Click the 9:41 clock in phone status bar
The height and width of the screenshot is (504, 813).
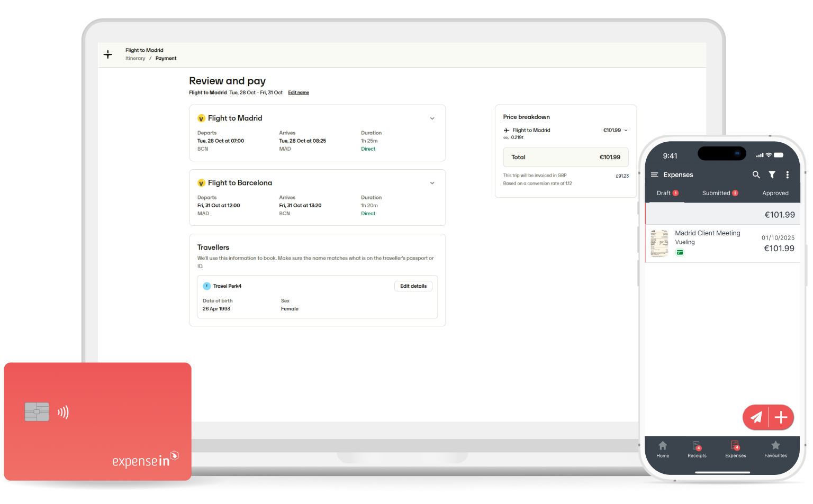(x=670, y=156)
